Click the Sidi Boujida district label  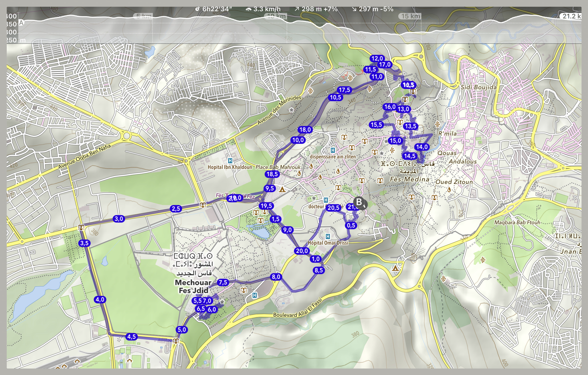click(x=478, y=87)
